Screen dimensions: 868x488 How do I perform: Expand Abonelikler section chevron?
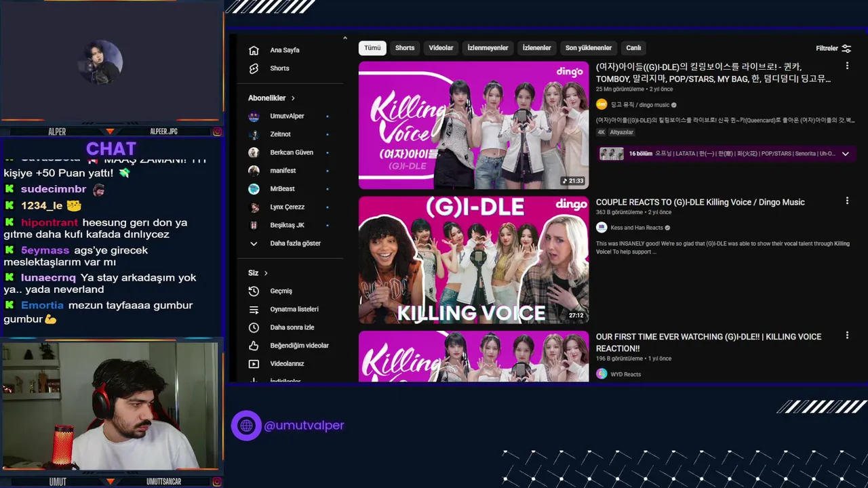point(293,98)
